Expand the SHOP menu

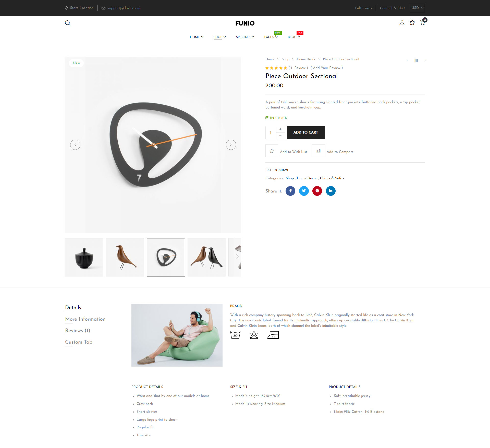point(220,37)
